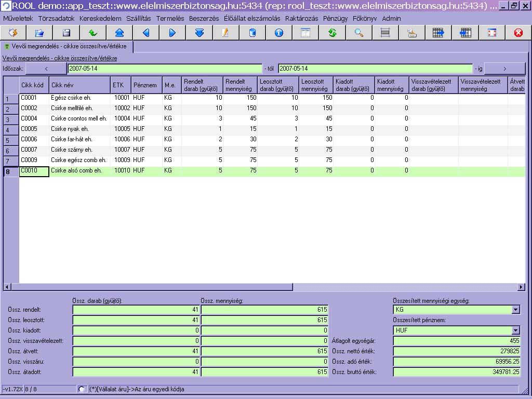This screenshot has height=399, width=532.
Task: Click the red corners fullscreen icon
Action: pos(491,33)
